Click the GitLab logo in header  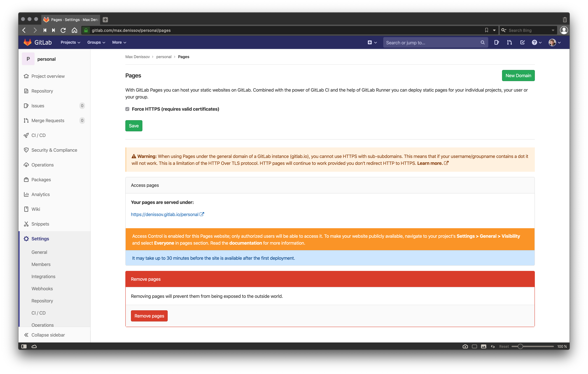tap(38, 42)
